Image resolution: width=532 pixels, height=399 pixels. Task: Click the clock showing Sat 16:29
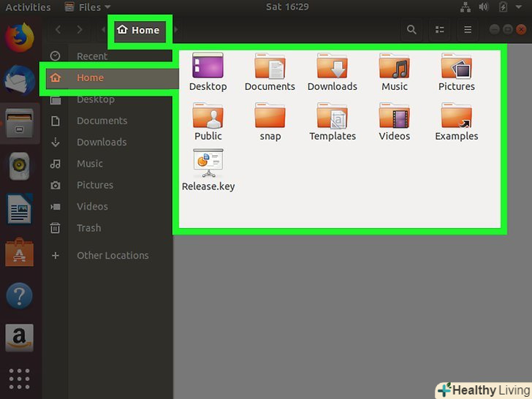click(x=287, y=7)
